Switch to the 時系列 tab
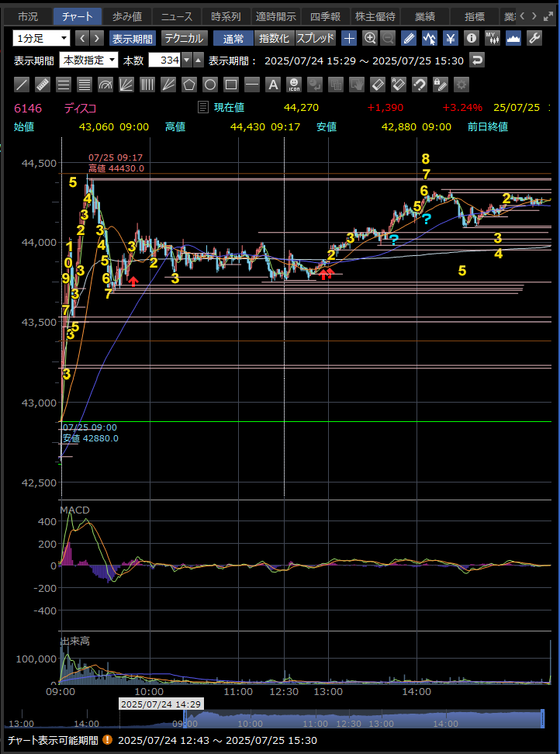The height and width of the screenshot is (754, 560). 227,16
